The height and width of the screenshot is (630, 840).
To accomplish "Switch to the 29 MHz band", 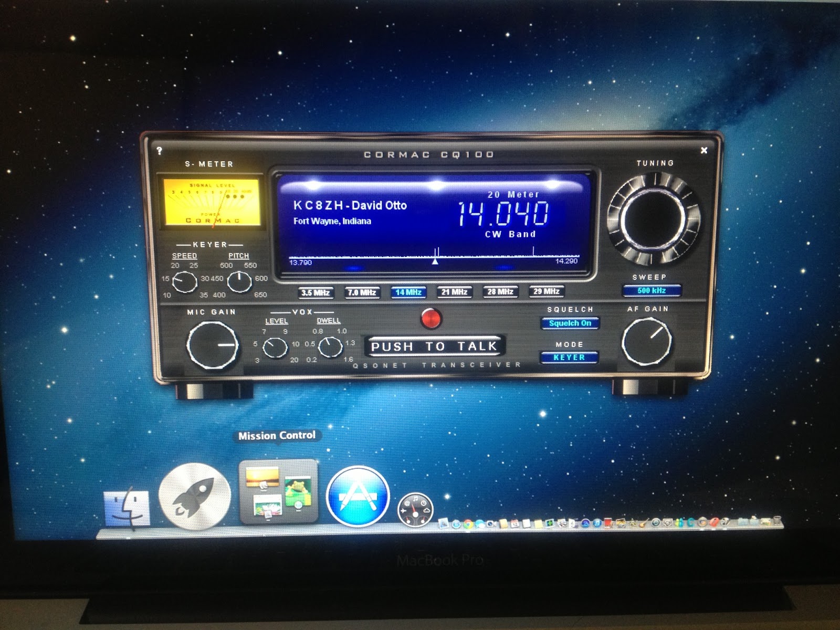I will coord(547,291).
